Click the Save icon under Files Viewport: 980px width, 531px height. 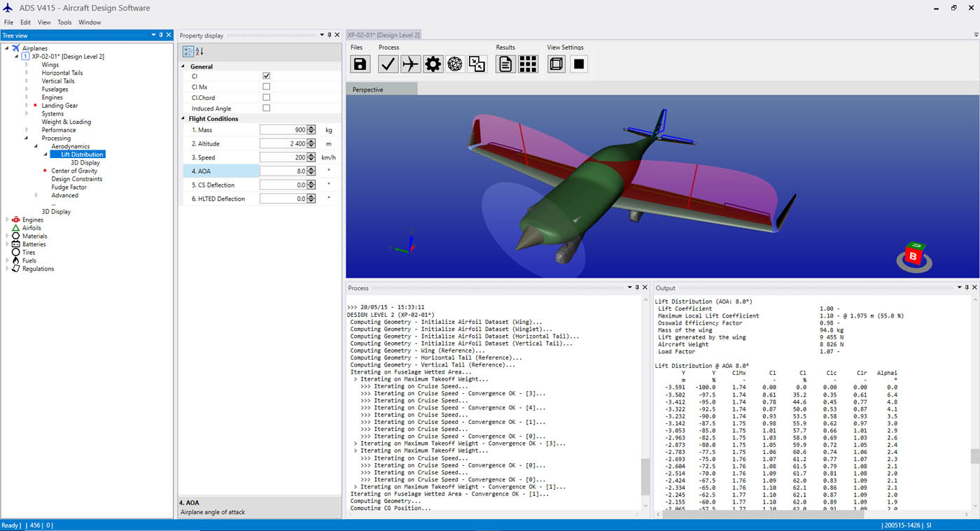(360, 64)
